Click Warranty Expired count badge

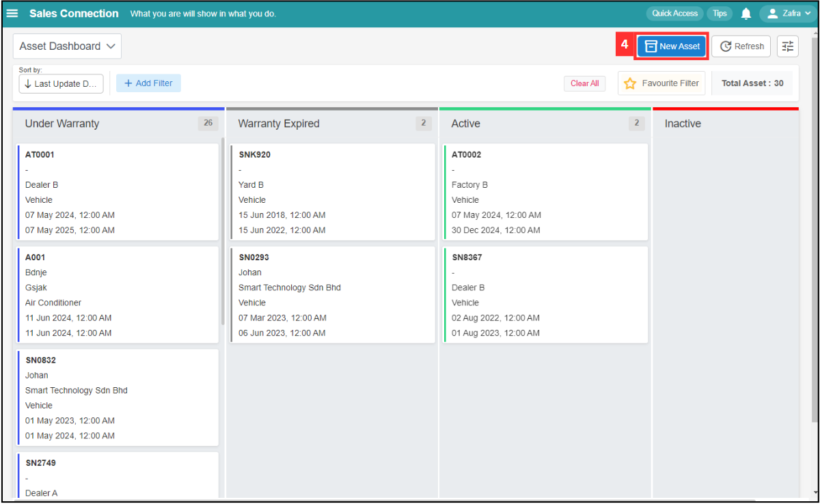(x=424, y=124)
